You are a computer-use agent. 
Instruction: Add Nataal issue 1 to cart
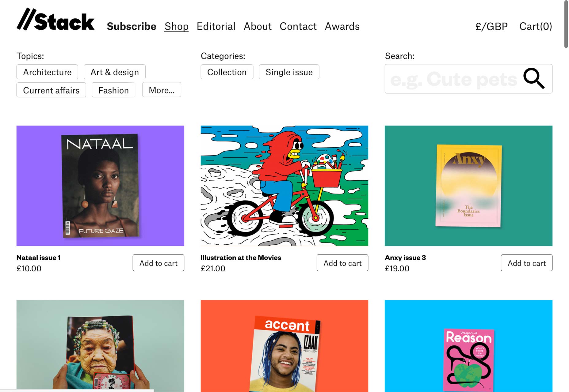tap(158, 263)
